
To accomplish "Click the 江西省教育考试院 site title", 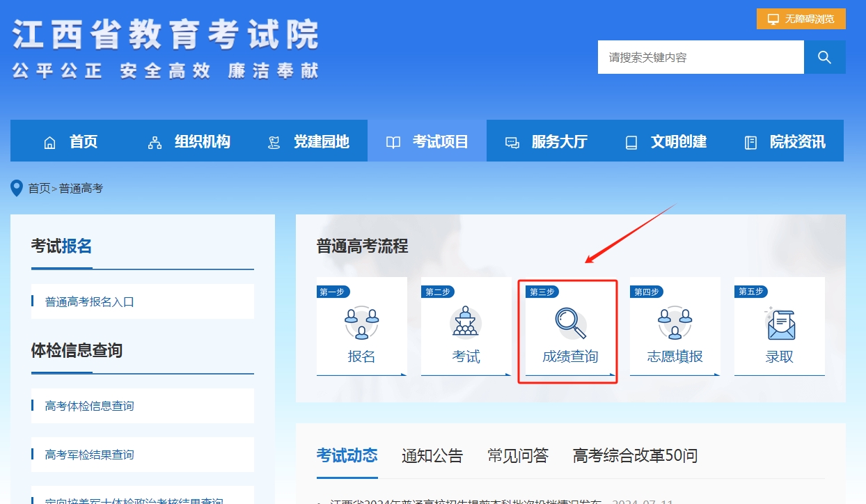I will tap(166, 35).
